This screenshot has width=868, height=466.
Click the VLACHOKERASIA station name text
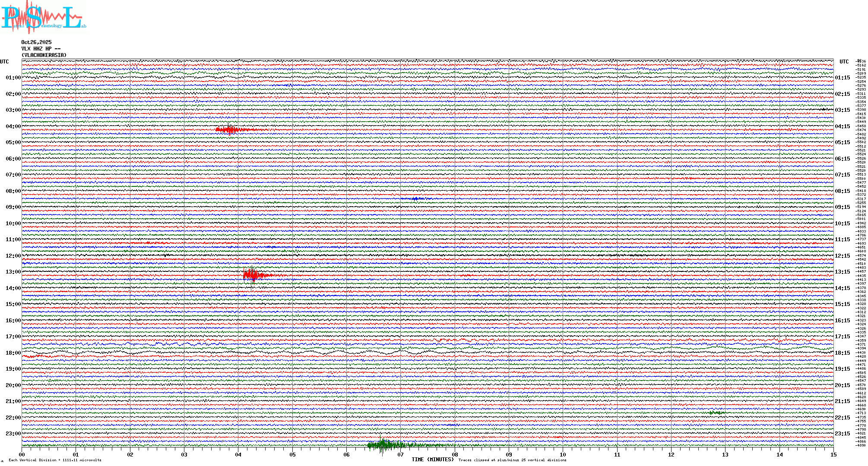pos(44,55)
